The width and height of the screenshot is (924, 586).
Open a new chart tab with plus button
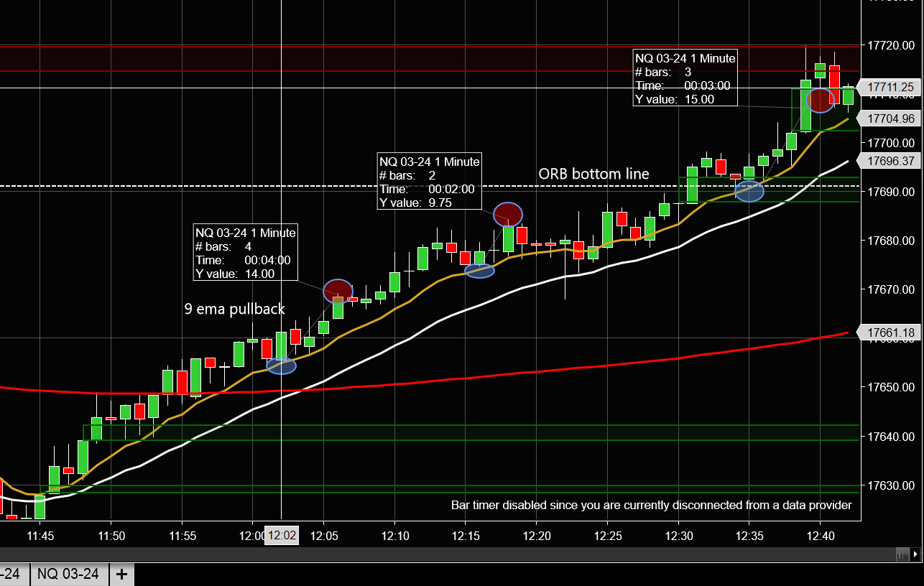[x=121, y=575]
